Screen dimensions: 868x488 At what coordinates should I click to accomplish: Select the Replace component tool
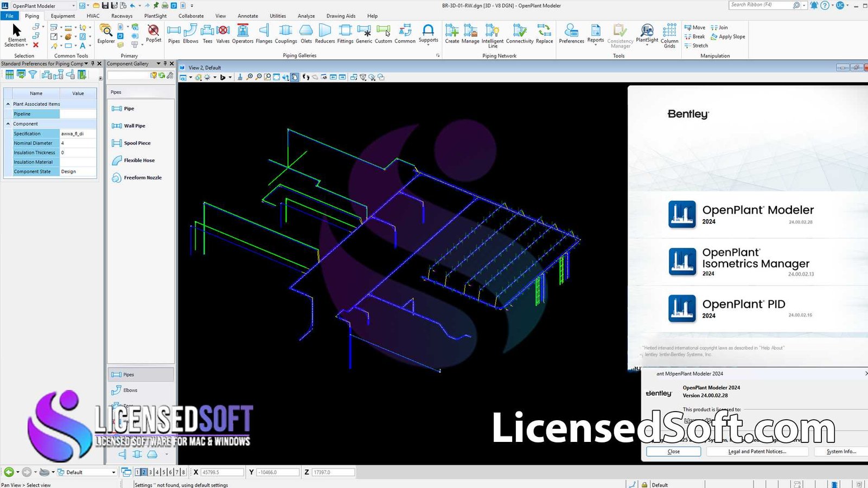click(544, 34)
